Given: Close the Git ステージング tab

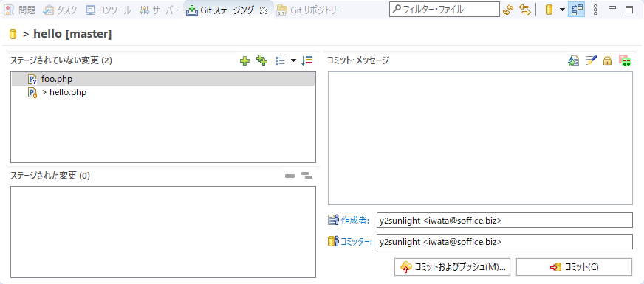Looking at the screenshot, I should [264, 10].
